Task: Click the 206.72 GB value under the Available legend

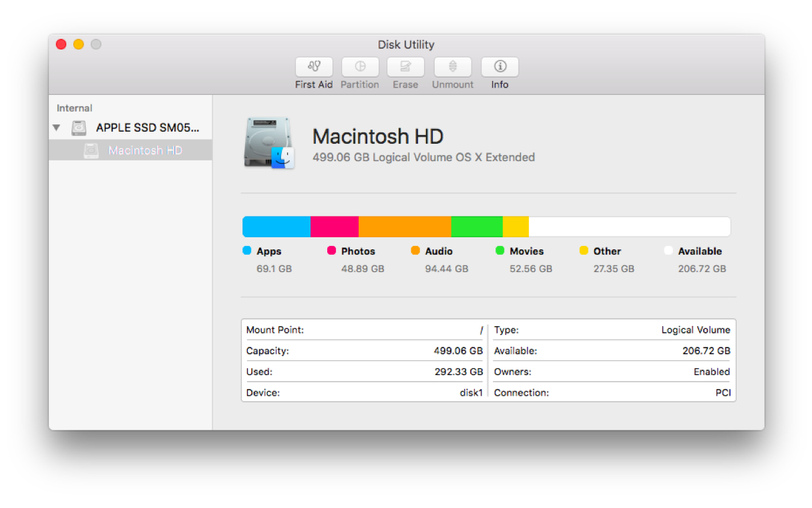Action: click(702, 269)
